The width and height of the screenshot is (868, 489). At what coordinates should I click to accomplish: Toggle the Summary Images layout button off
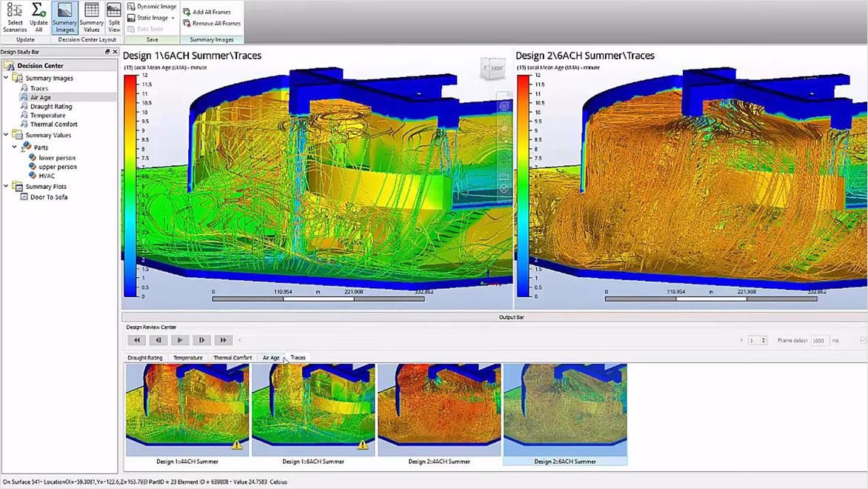64,19
